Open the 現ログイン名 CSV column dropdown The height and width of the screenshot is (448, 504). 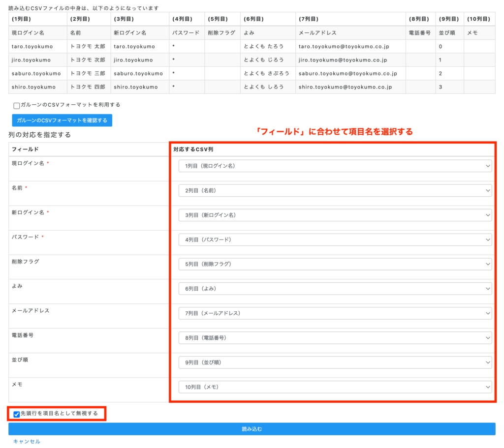click(335, 166)
